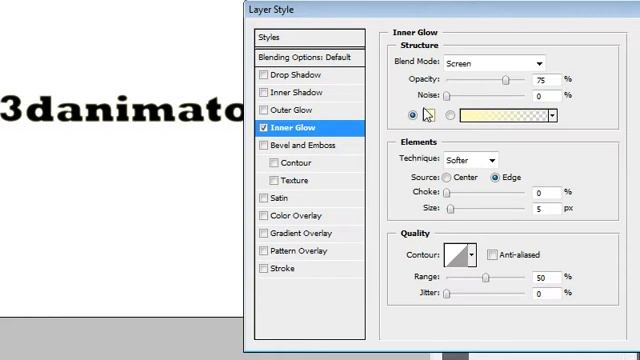Enable the Contour sub-option checkbox
This screenshot has width=640, height=360.
coord(273,163)
